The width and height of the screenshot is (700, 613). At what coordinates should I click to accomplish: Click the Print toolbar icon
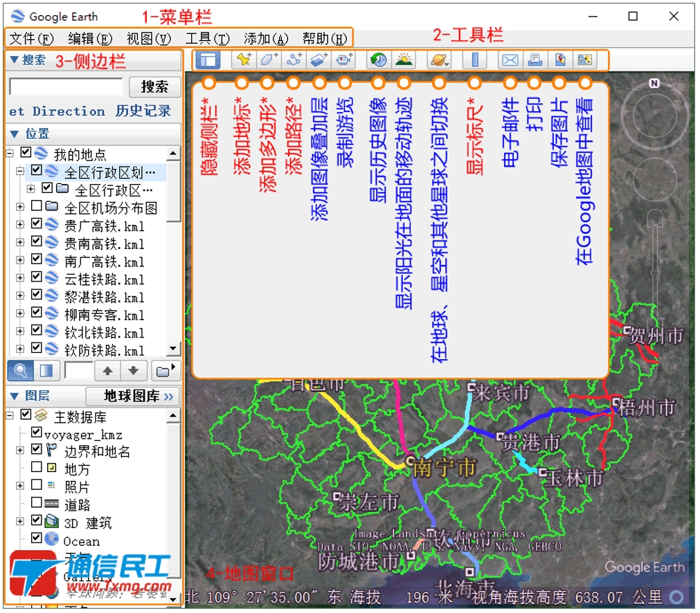pyautogui.click(x=535, y=60)
